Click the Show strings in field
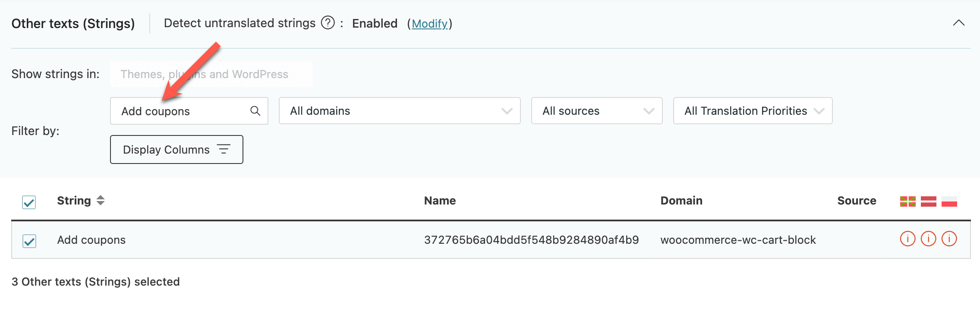 [211, 74]
